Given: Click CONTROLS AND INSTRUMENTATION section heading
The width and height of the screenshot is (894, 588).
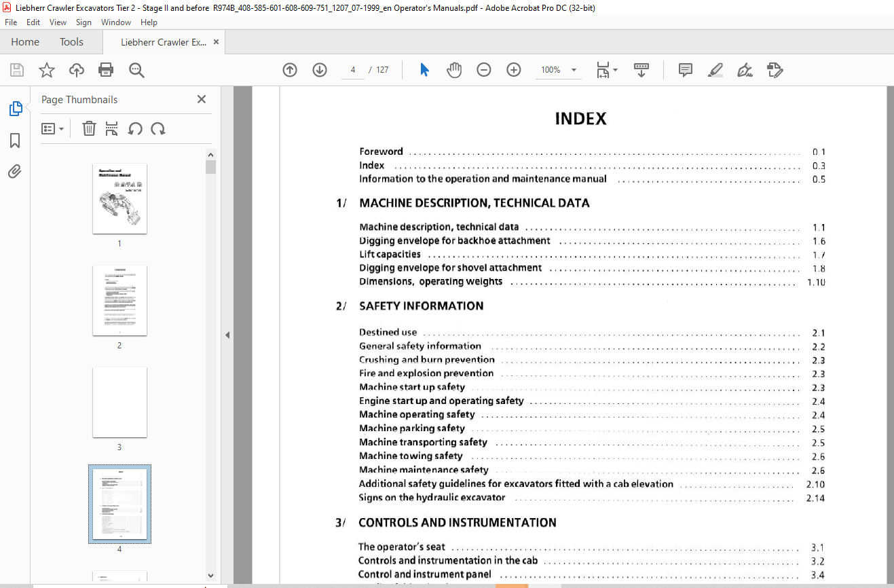Looking at the screenshot, I should (x=458, y=523).
